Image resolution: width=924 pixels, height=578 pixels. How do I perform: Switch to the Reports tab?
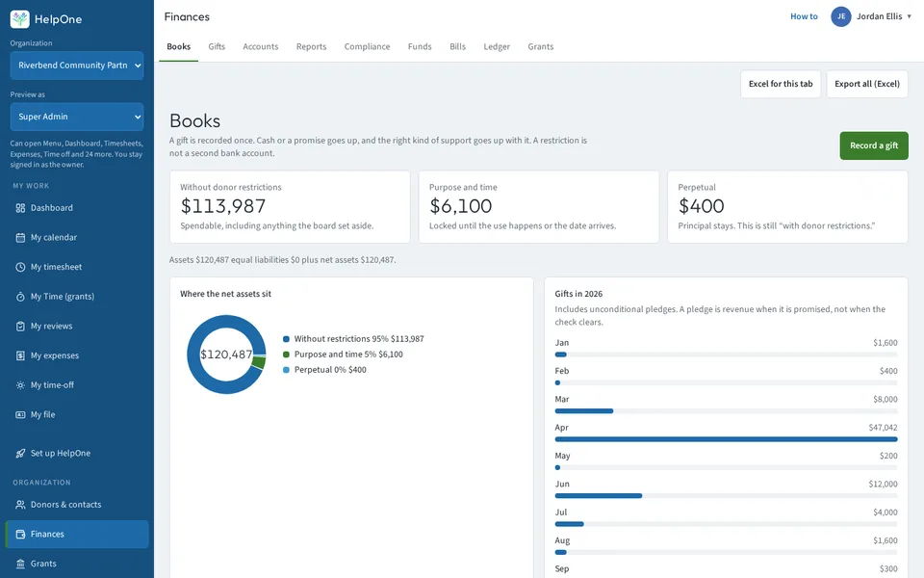311,46
